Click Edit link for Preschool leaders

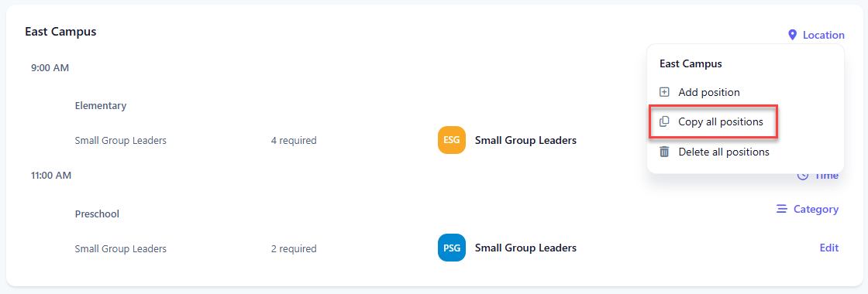(828, 248)
